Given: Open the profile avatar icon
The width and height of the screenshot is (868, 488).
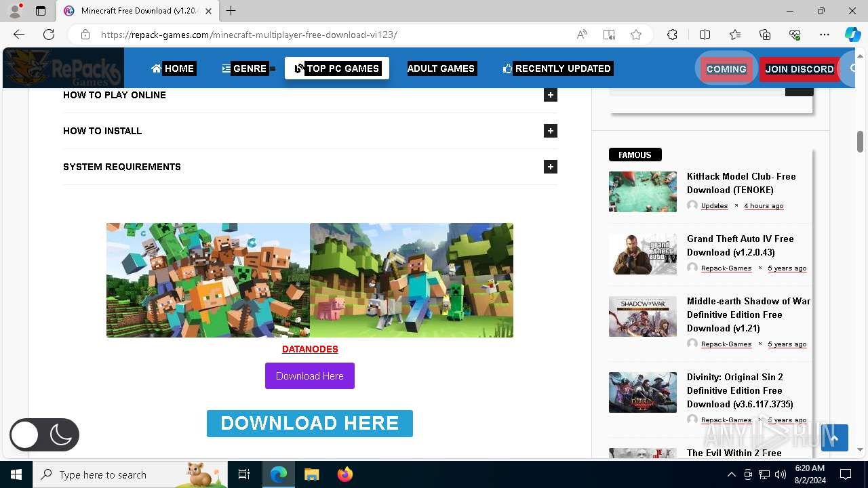Looking at the screenshot, I should (14, 11).
